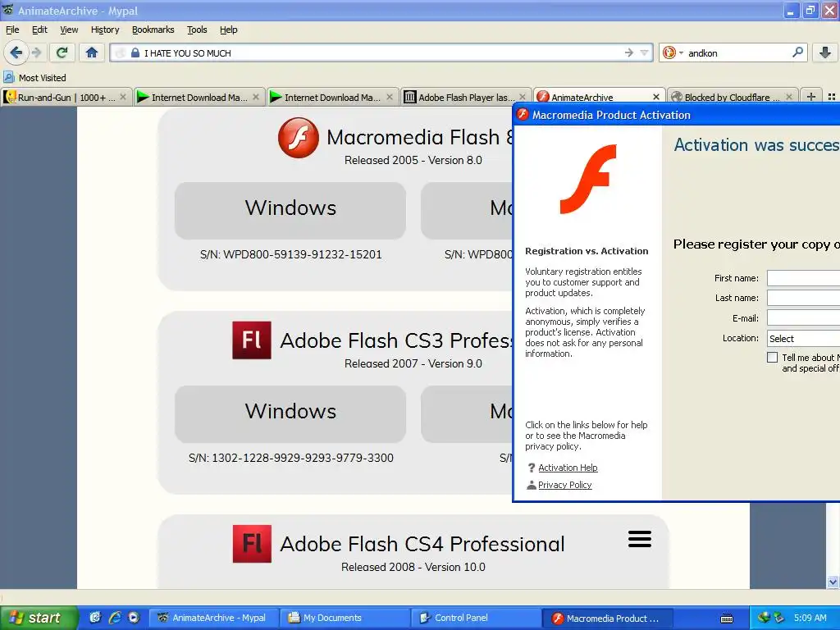The width and height of the screenshot is (840, 630).
Task: Go back with the browser back arrow
Action: pyautogui.click(x=16, y=52)
